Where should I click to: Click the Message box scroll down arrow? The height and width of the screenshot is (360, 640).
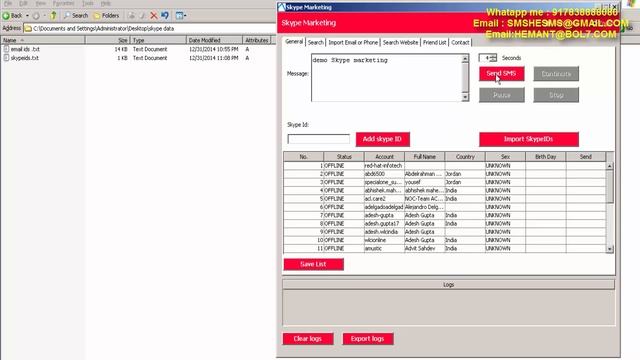pos(465,97)
